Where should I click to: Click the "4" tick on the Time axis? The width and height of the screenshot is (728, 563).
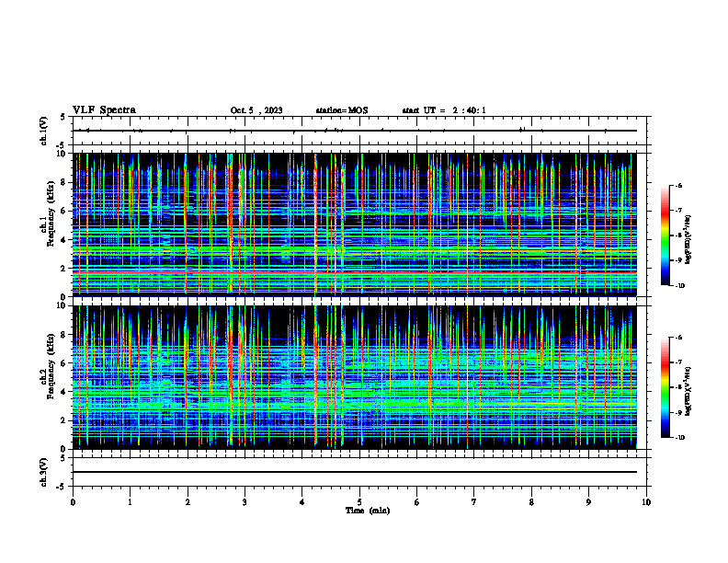click(302, 502)
